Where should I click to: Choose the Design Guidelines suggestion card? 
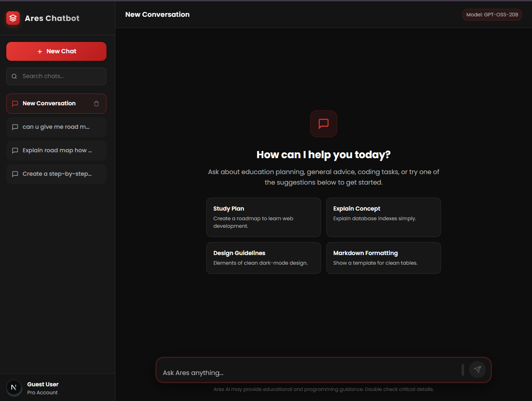264,258
